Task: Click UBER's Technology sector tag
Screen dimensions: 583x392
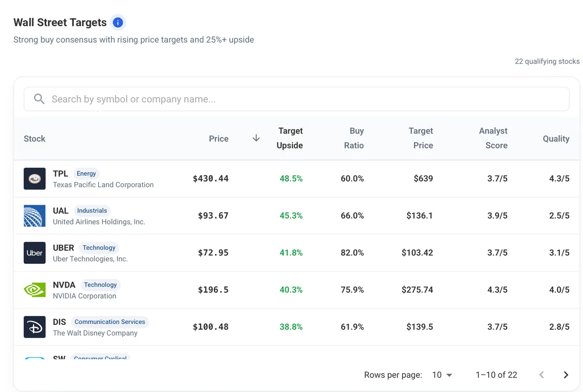Action: [99, 248]
